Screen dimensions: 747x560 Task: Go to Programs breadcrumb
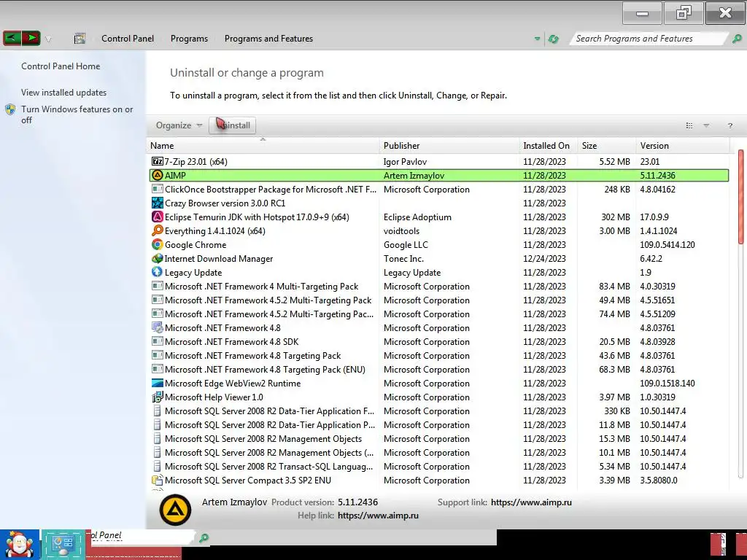(189, 39)
